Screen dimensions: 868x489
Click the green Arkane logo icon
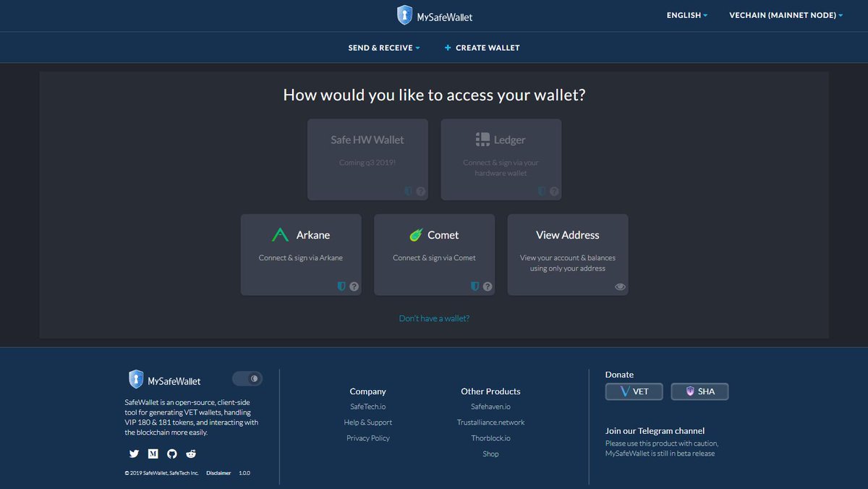(x=280, y=235)
